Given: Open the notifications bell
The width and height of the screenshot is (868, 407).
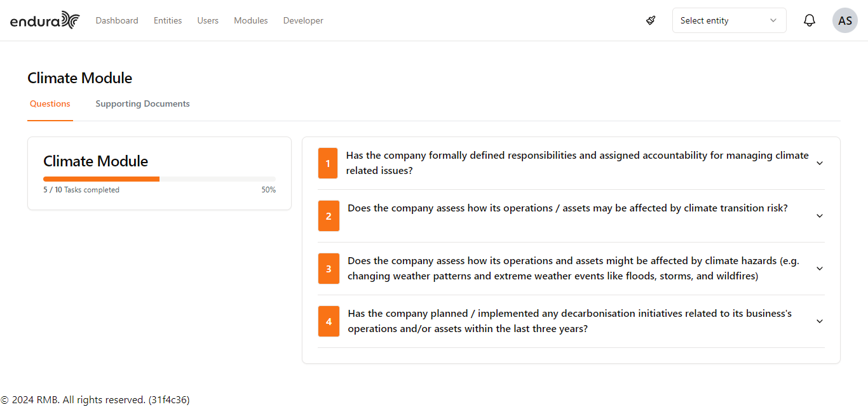Looking at the screenshot, I should [810, 20].
